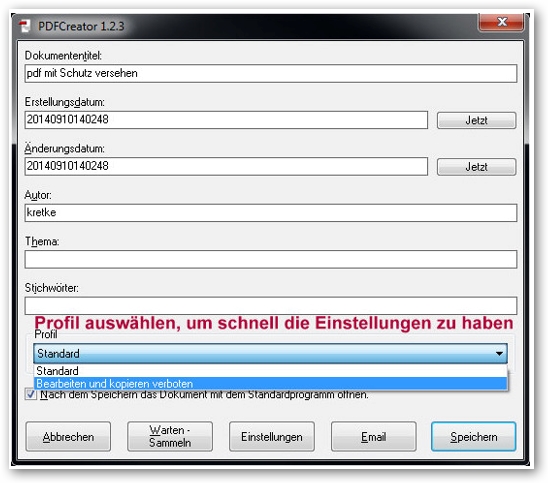Click the PDFCreator title bar icon
This screenshot has height=483, width=548.
click(24, 26)
